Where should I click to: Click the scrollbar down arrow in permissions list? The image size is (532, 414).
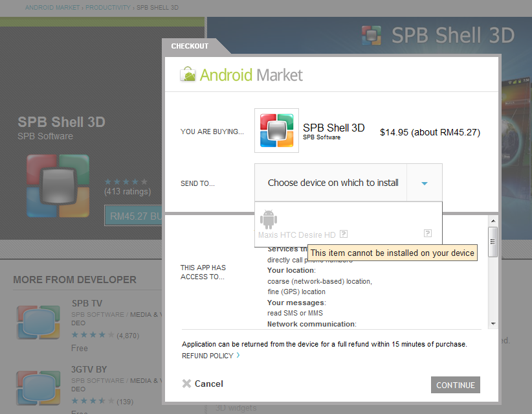click(x=493, y=323)
